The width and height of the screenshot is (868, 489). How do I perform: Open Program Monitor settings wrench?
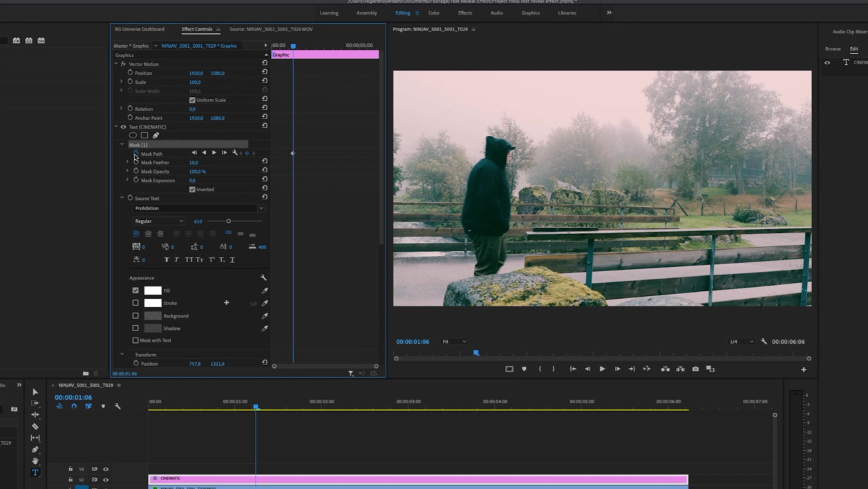pyautogui.click(x=764, y=341)
